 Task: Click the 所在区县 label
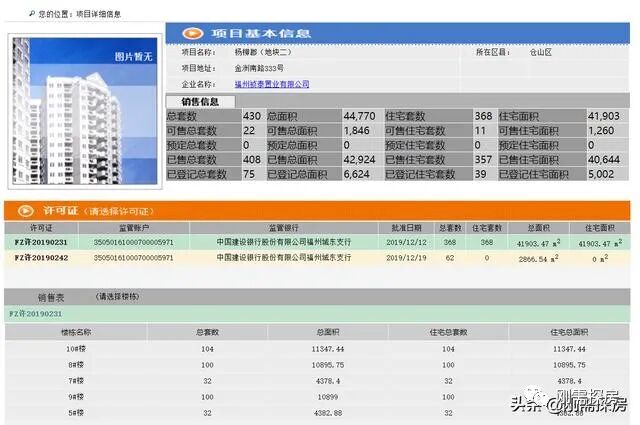(x=493, y=52)
